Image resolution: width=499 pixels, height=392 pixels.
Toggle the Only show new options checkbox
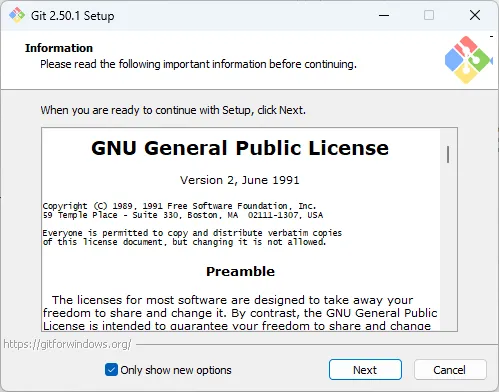[111, 370]
